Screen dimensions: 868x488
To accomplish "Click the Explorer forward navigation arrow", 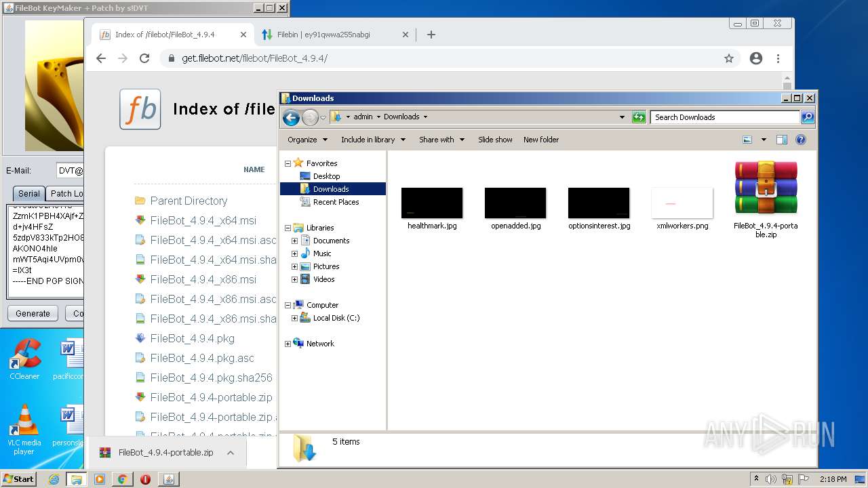I will (310, 118).
